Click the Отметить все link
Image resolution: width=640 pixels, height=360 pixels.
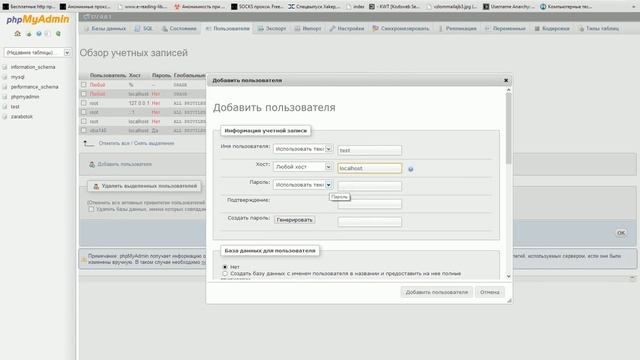[114, 143]
